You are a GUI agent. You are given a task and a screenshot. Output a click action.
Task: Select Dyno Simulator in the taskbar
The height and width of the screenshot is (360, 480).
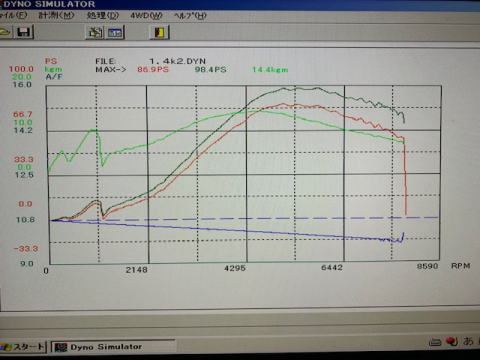(113, 347)
